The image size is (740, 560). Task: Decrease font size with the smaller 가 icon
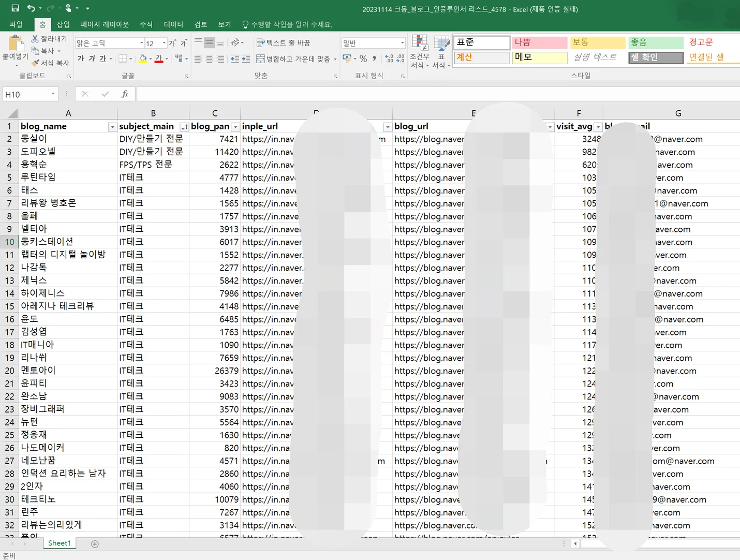click(183, 43)
